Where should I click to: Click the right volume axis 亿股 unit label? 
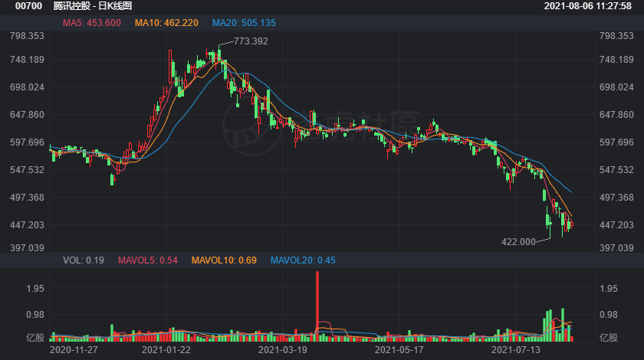tap(608, 338)
